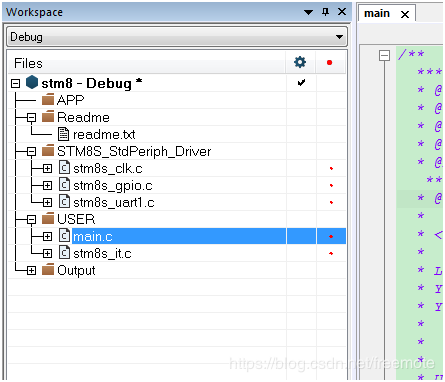Collapse the comment block fold marker
The image size is (445, 382).
point(384,55)
